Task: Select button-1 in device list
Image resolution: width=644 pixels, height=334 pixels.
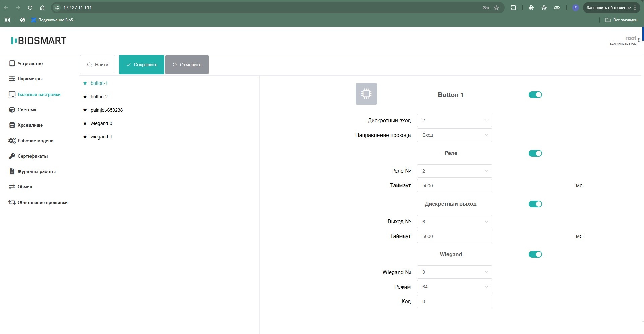Action: coord(99,83)
